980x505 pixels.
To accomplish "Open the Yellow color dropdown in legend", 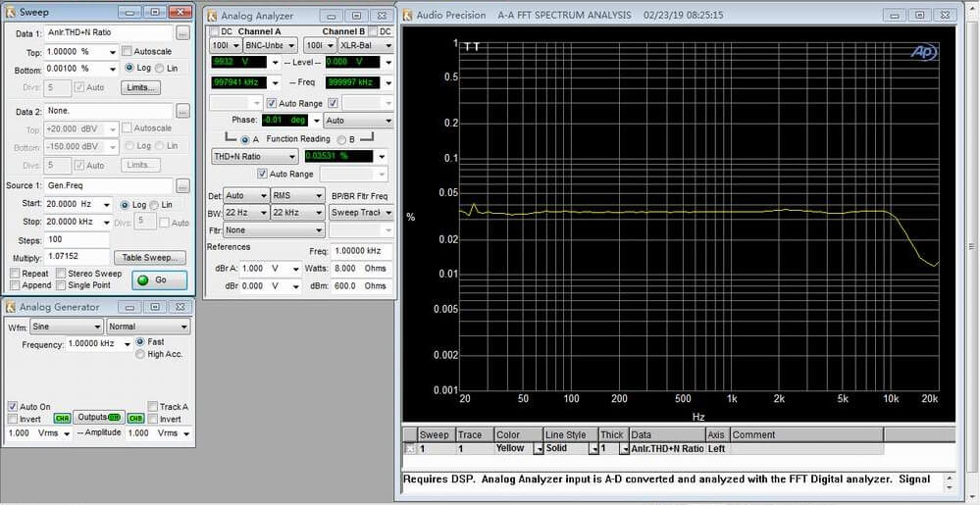I will [x=539, y=449].
